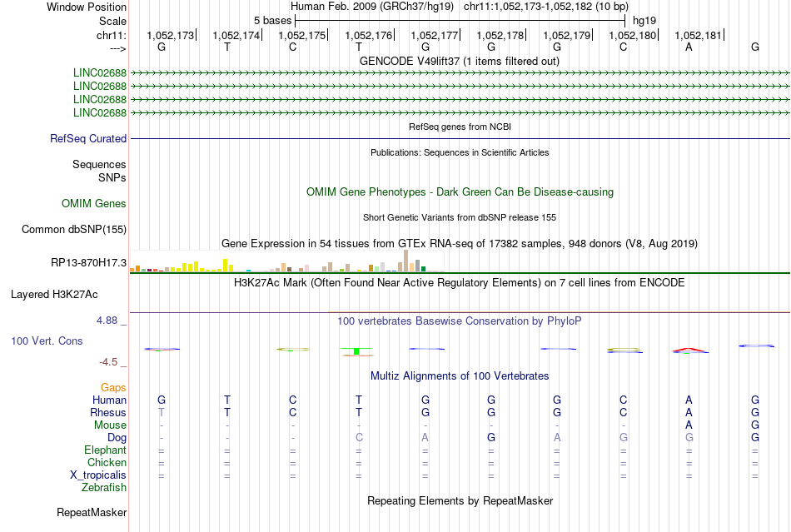The width and height of the screenshot is (791, 532).
Task: Click the Sequences track label
Action: (99, 164)
